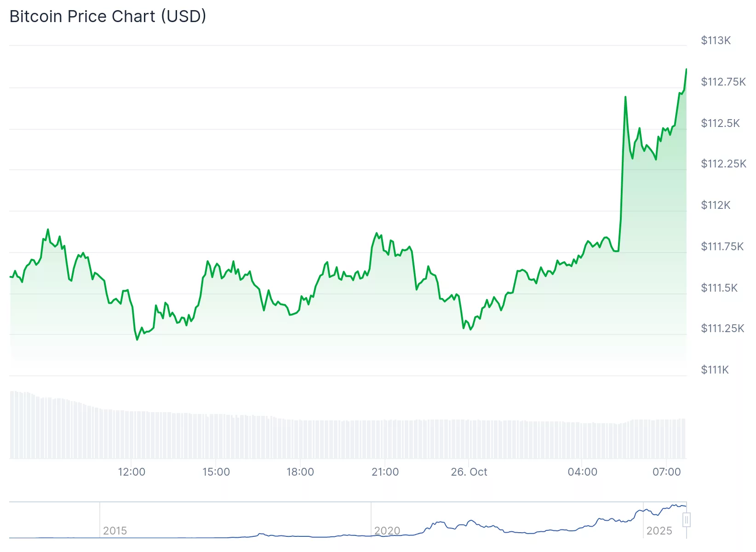Click the $112.75K price axis label
The image size is (756, 552).
[723, 82]
